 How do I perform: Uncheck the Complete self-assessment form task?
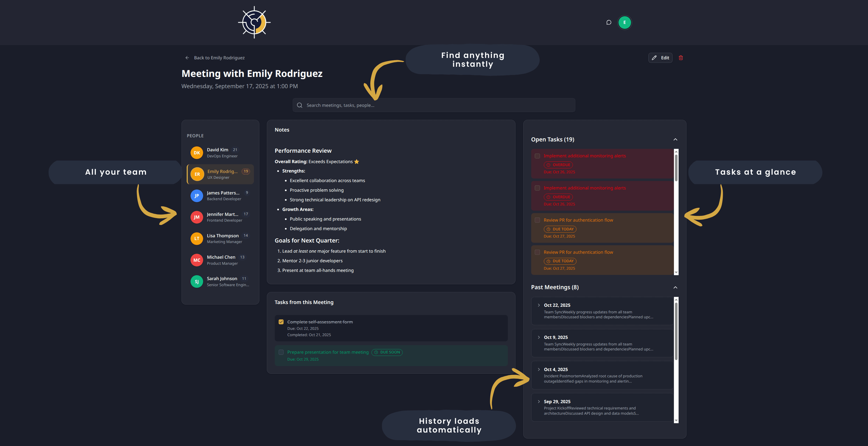click(x=281, y=322)
